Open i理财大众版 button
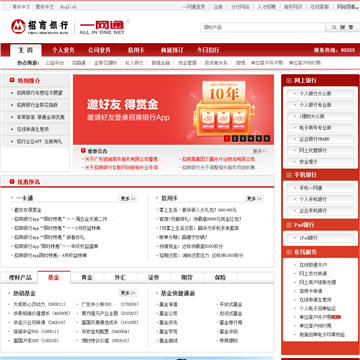 point(320,116)
